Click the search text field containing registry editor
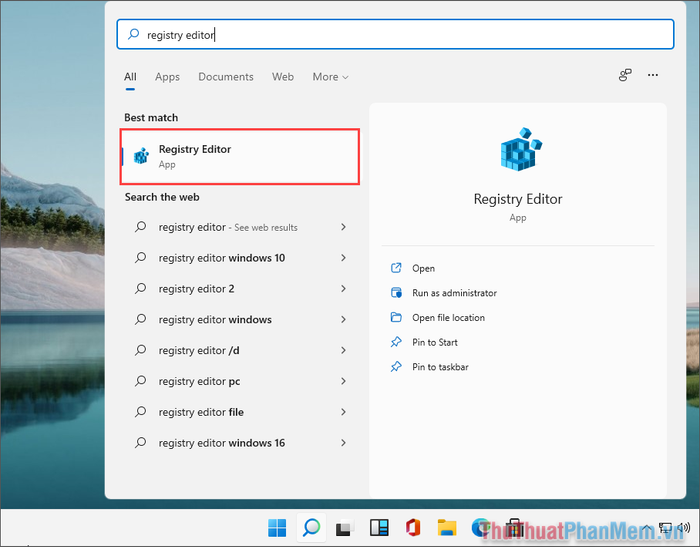 pos(395,34)
